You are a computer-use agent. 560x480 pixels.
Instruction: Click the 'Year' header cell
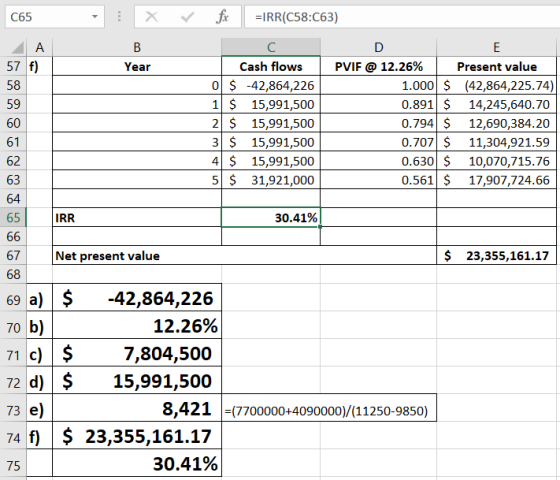pyautogui.click(x=137, y=66)
